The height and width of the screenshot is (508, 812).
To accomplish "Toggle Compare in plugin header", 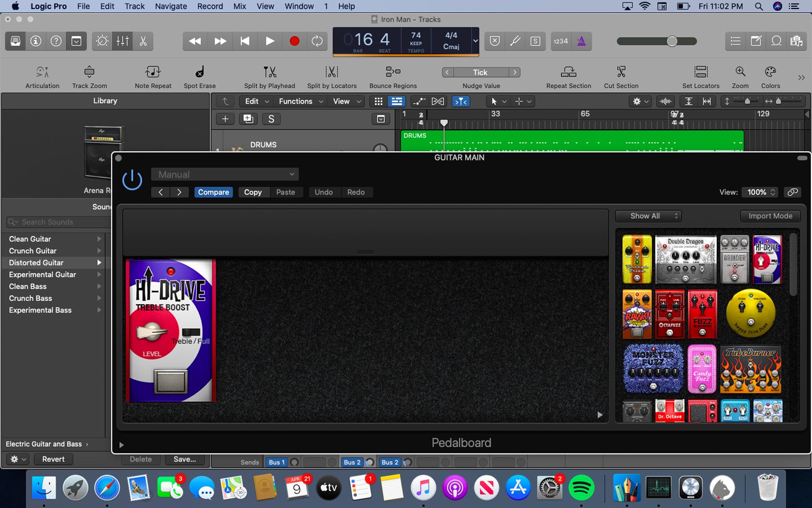I will click(213, 192).
